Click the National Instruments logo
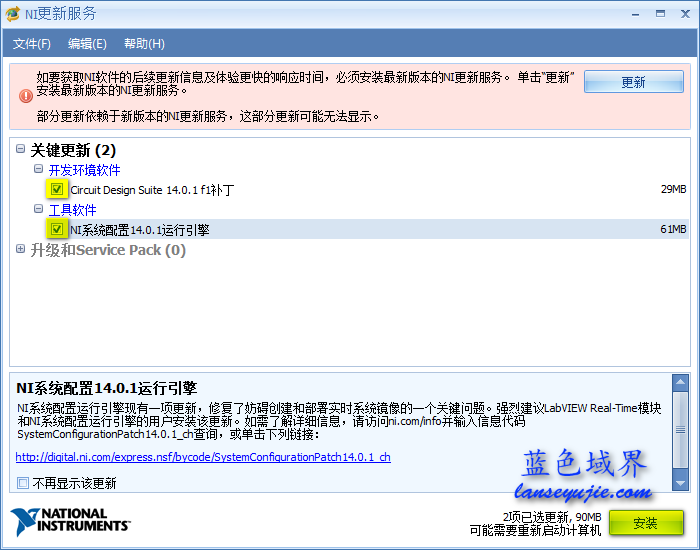 click(70, 521)
